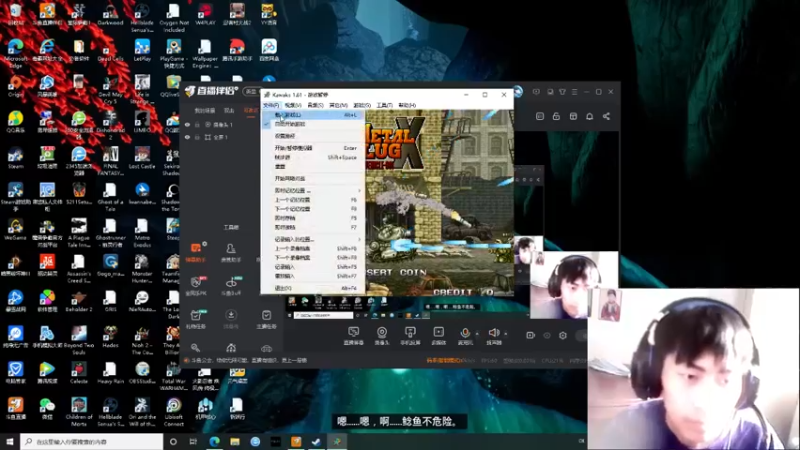Open the streamer task clipboard icon

coord(266,315)
